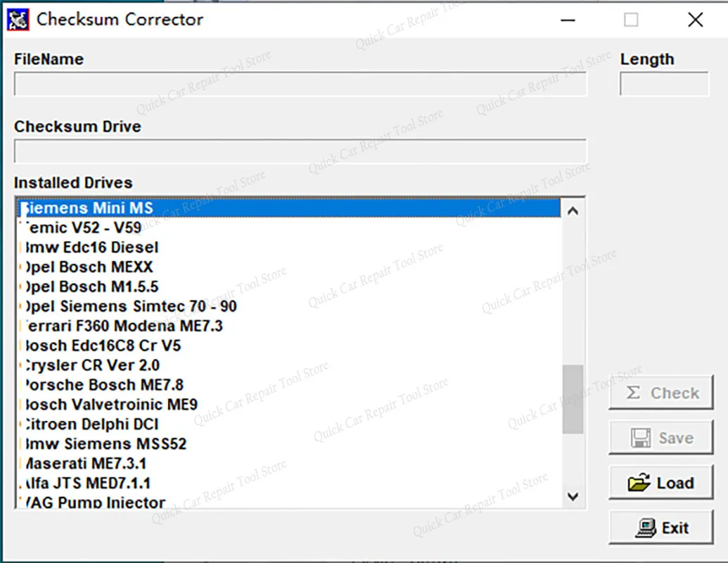The image size is (728, 563).
Task: Open a file with the Load button
Action: [660, 483]
